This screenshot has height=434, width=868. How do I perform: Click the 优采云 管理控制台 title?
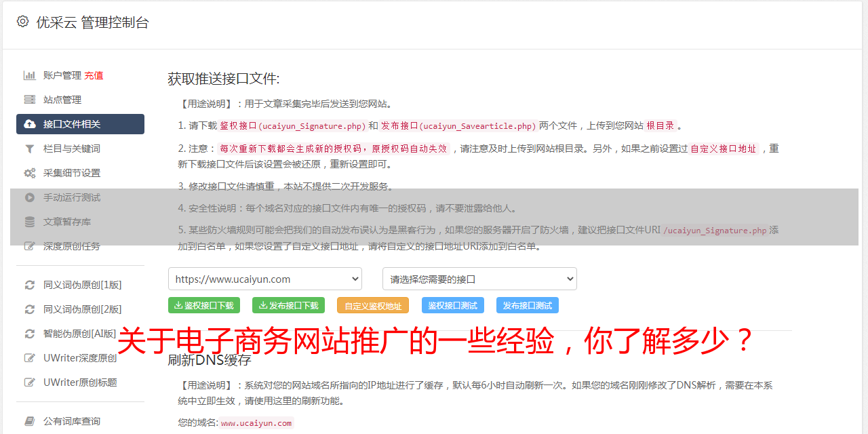[92, 22]
